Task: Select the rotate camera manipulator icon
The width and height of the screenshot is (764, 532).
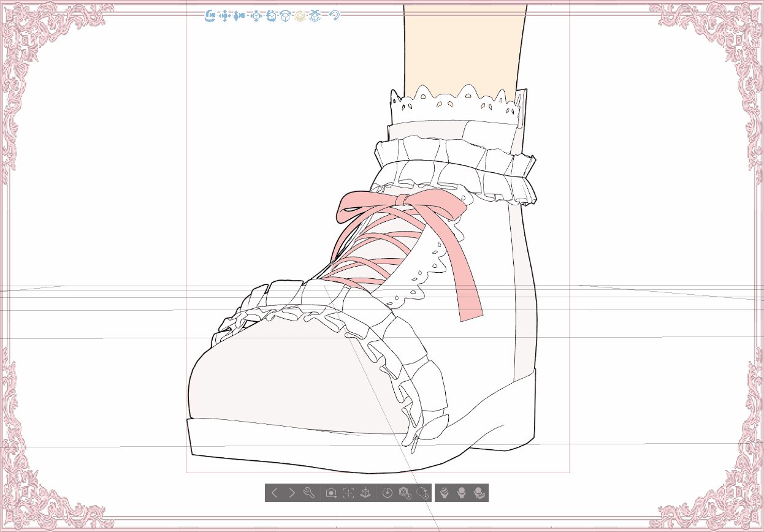Action: coord(210,15)
